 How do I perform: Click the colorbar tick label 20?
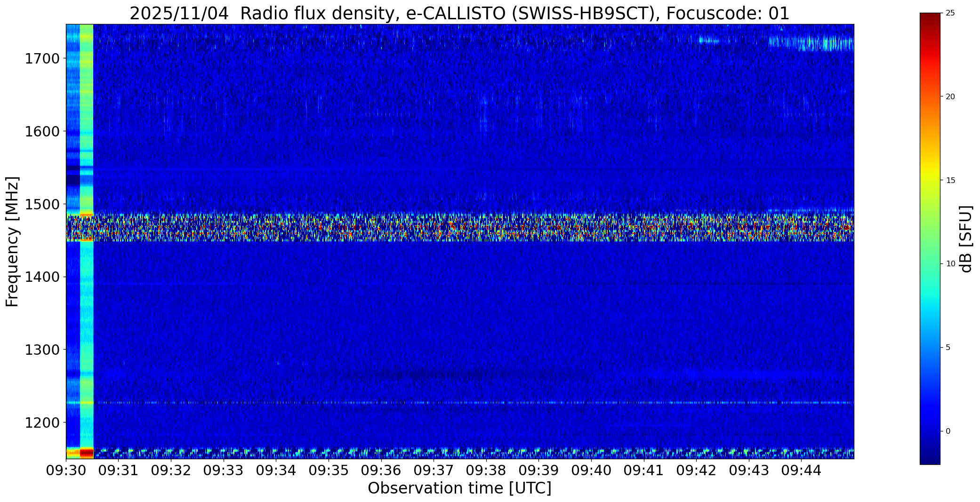point(950,96)
